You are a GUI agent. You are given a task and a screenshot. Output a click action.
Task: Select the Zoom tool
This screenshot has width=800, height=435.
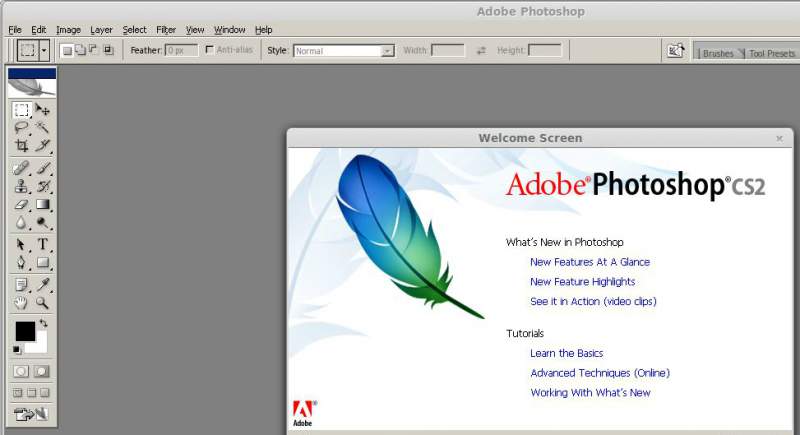[x=43, y=303]
